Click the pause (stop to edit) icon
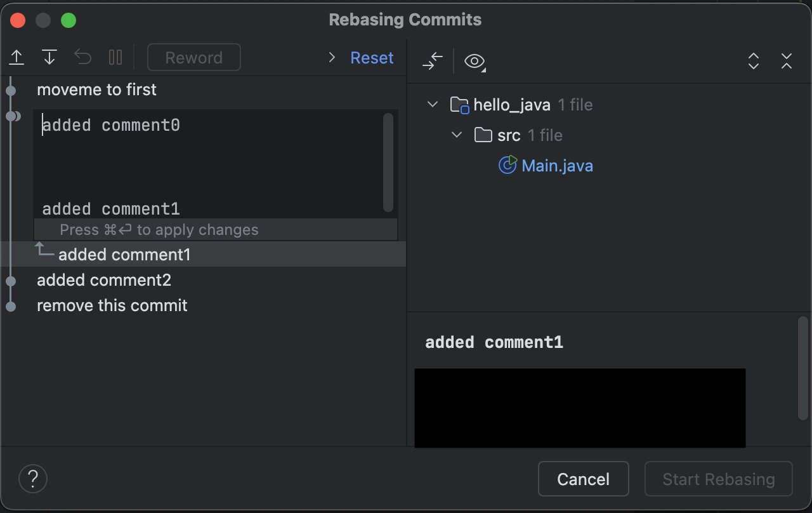This screenshot has height=513, width=812. (115, 58)
